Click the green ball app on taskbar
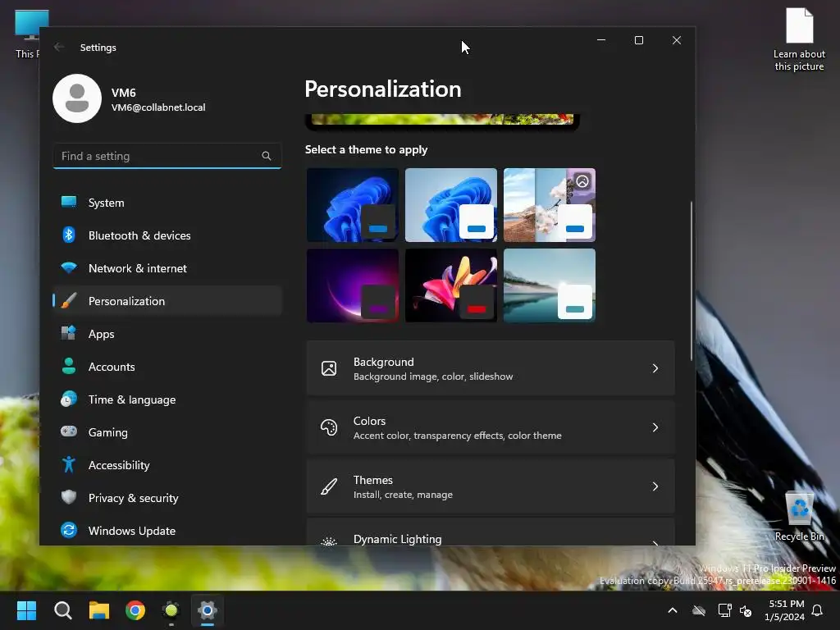840x630 pixels. click(171, 610)
